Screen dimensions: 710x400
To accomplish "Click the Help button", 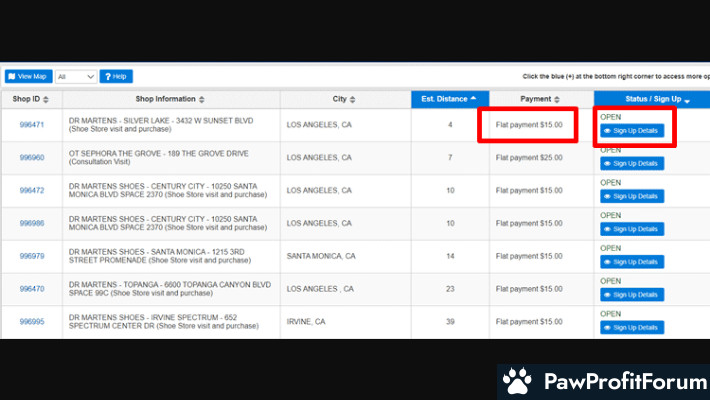I will [116, 77].
